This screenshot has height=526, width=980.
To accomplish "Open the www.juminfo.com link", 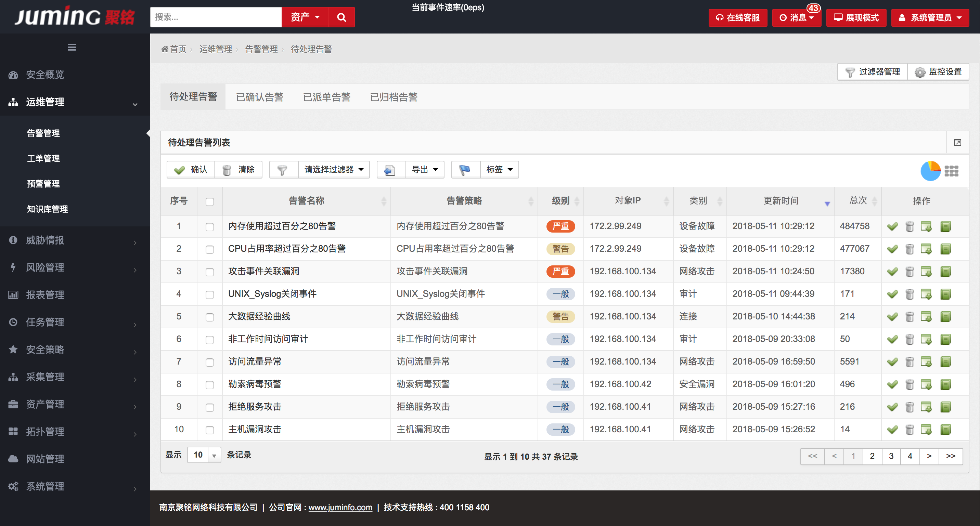I will point(340,508).
